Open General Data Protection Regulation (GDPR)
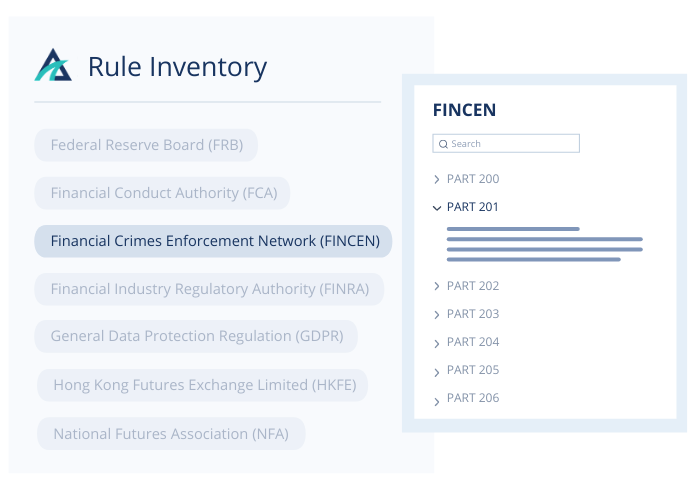Viewport: 700px width, 500px height. click(x=196, y=336)
